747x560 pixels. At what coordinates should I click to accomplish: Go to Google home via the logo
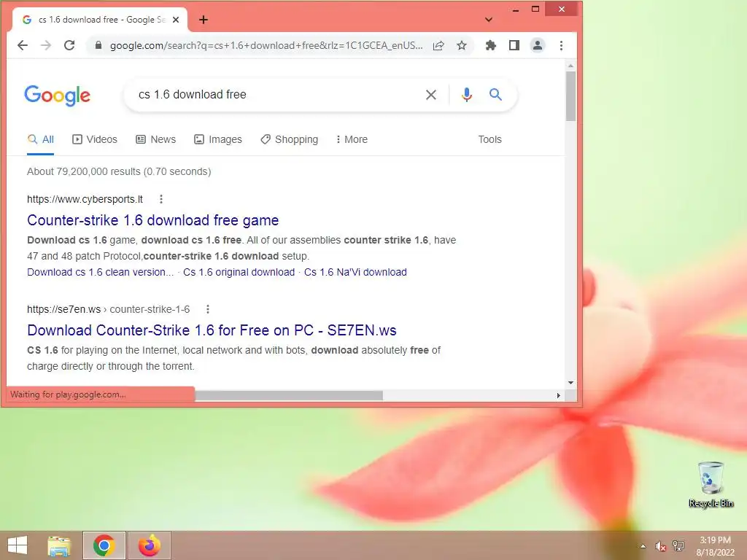coord(57,96)
